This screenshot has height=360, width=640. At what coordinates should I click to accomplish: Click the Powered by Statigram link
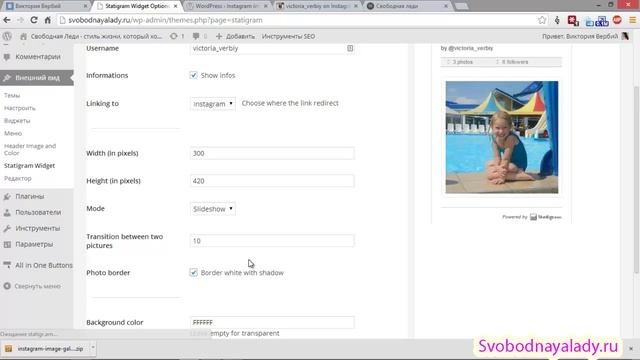coord(532,217)
